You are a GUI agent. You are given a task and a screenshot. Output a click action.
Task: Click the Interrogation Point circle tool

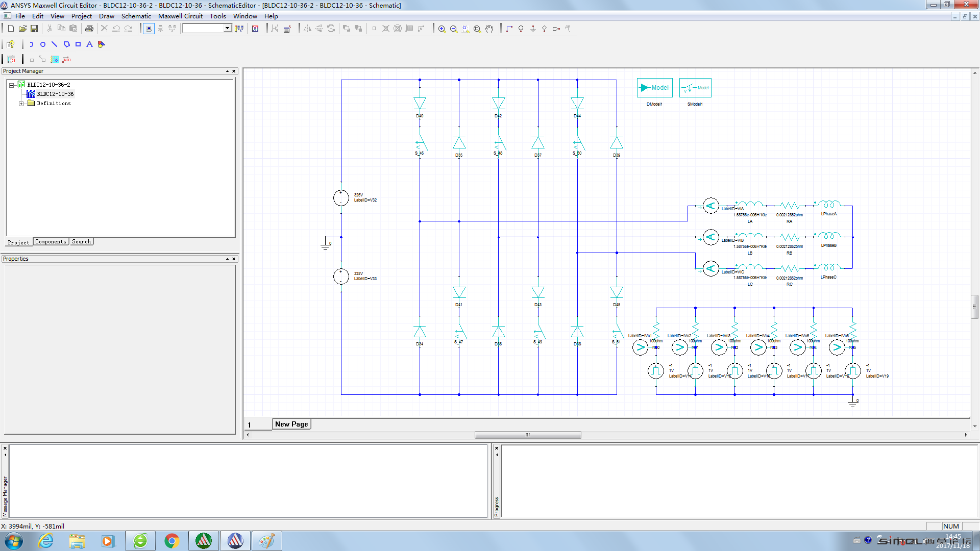coord(521,29)
